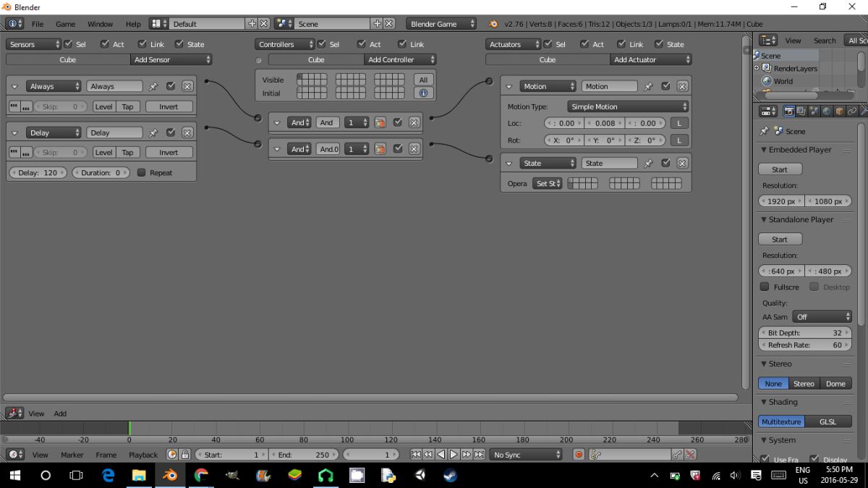
Task: Open the Motion Type dropdown
Action: coord(628,106)
